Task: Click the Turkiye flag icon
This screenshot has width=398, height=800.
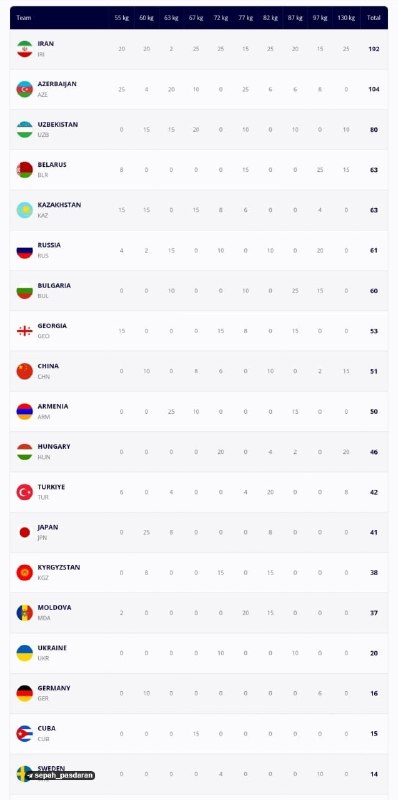Action: 24,492
